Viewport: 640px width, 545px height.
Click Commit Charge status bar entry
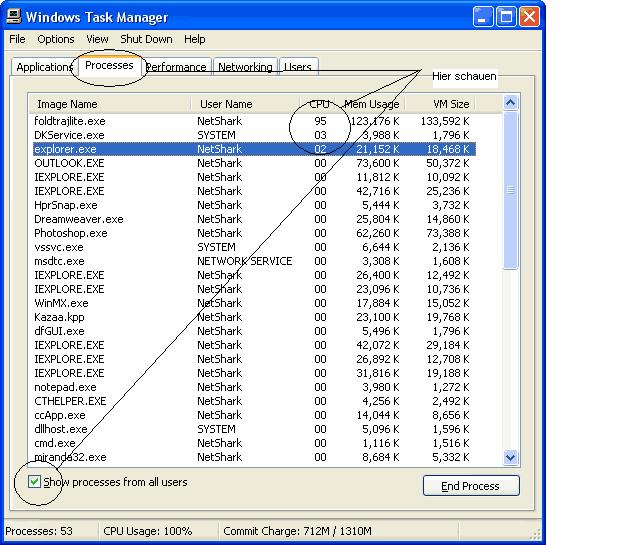point(298,531)
